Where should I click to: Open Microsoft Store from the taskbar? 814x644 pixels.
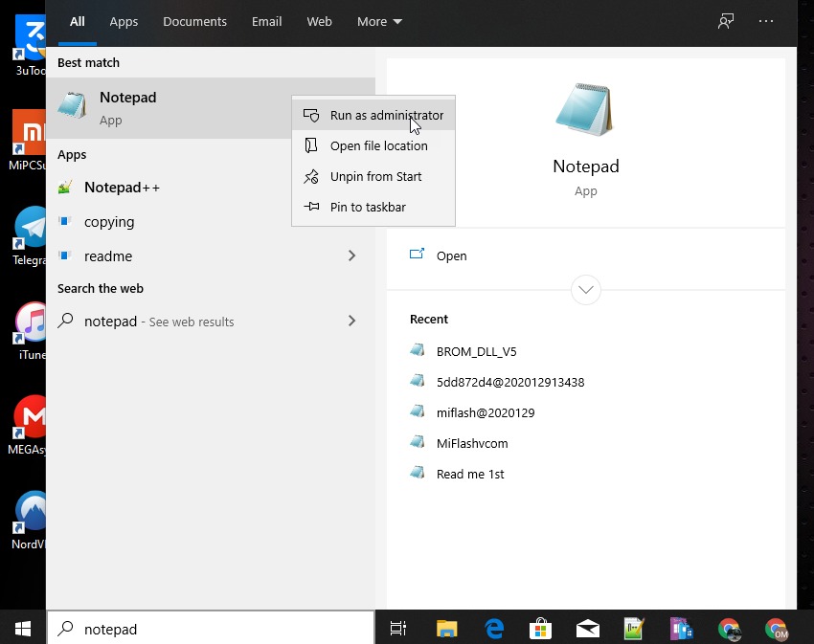[x=540, y=629]
